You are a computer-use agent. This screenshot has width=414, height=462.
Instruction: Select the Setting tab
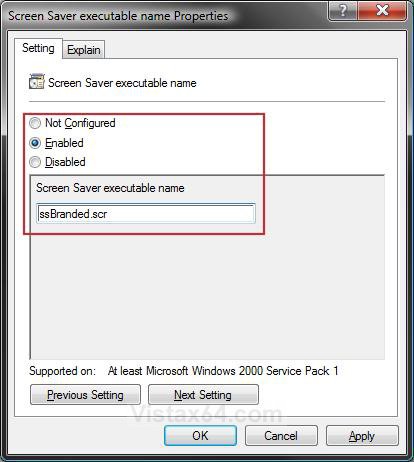pos(38,48)
